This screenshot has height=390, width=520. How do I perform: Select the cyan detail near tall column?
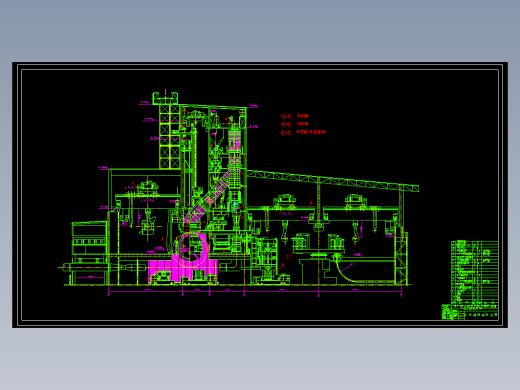235,206
